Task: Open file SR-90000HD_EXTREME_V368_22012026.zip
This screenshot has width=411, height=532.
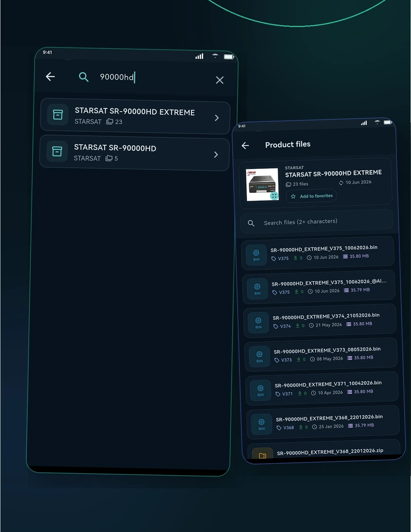Action: [x=324, y=450]
